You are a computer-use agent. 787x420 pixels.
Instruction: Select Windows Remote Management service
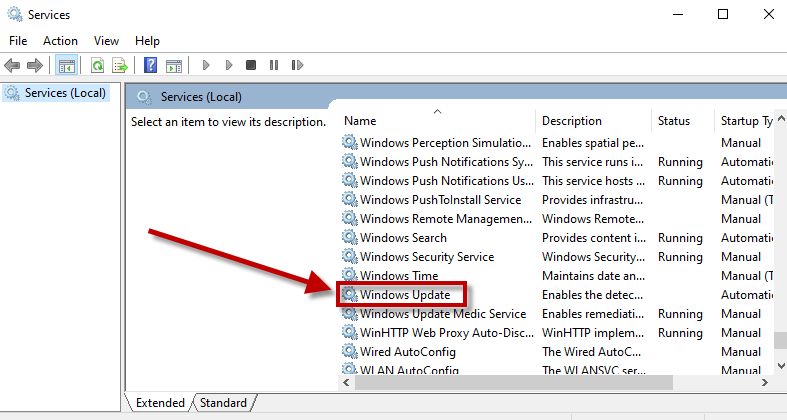[557, 219]
